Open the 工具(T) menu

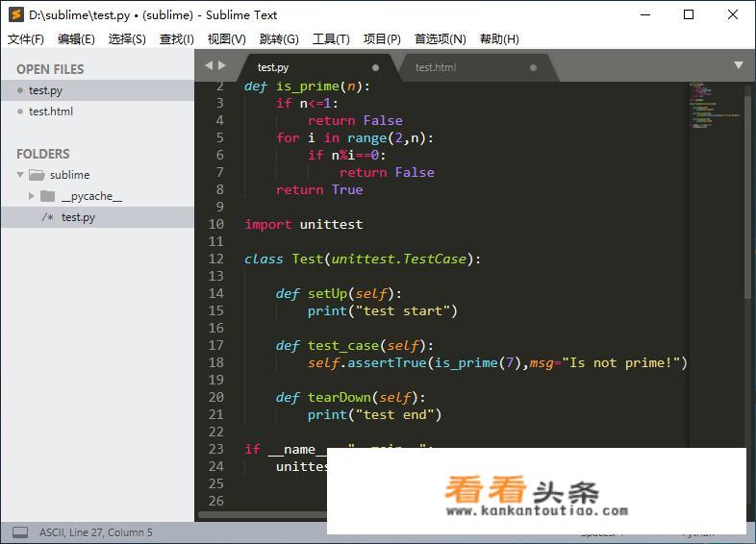click(331, 39)
